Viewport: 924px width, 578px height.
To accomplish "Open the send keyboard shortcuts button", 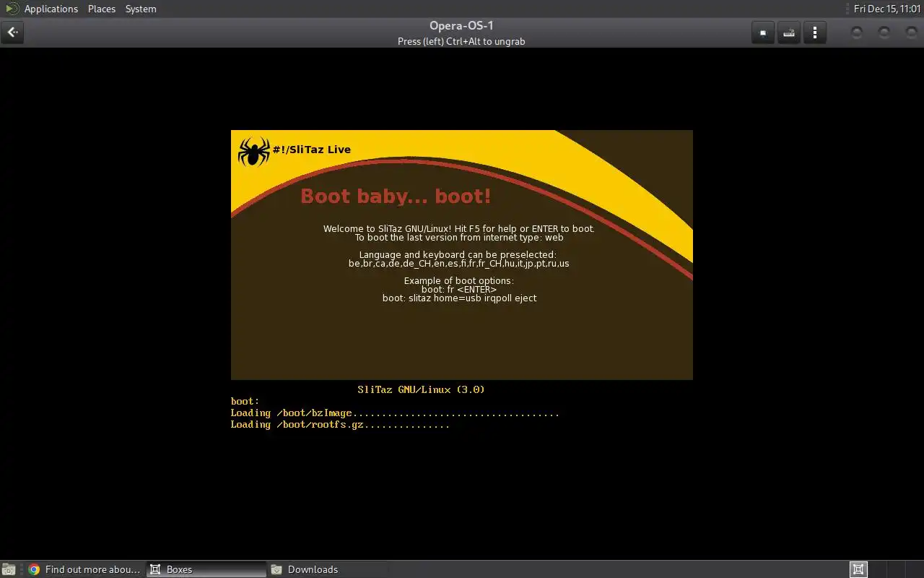I will 789,33.
